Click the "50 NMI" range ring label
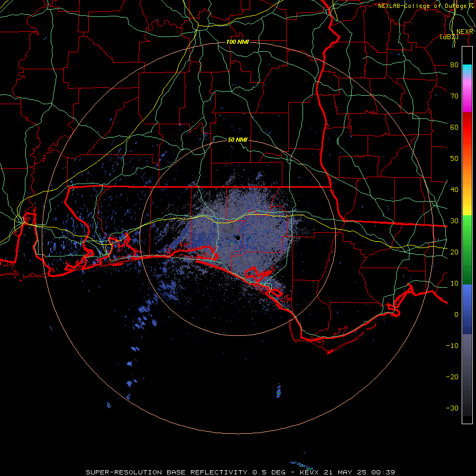Viewport: 476px width, 476px height. pyautogui.click(x=237, y=140)
